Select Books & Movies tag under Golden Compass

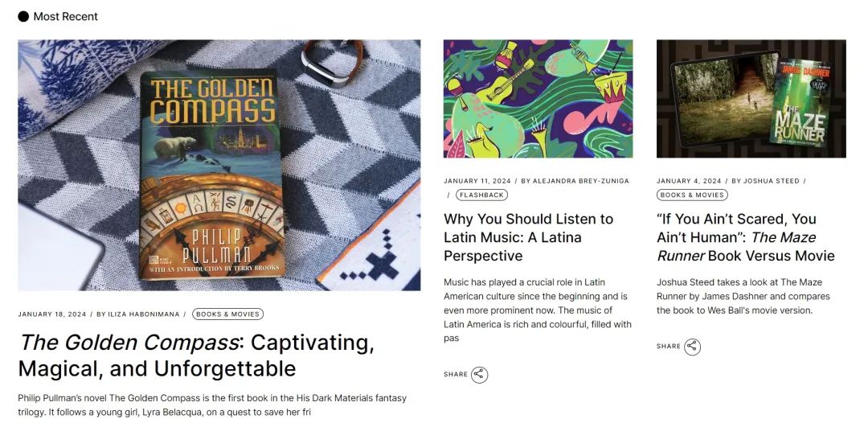(x=228, y=314)
